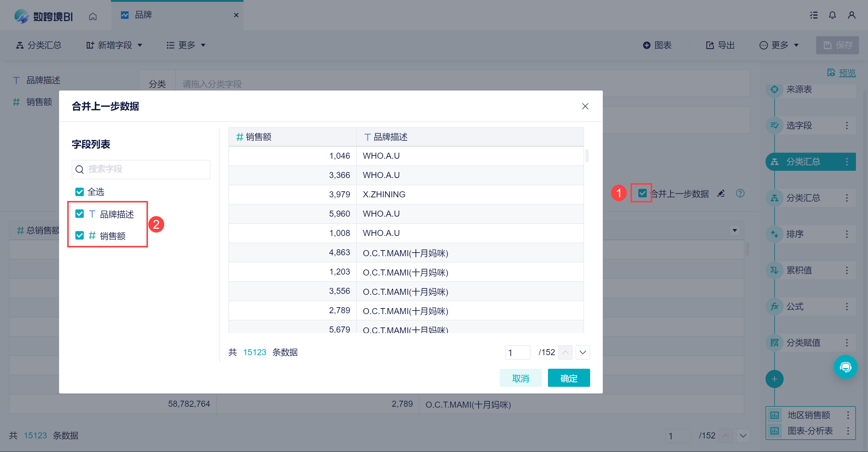Toggle the 销售额 field checkbox
Image resolution: width=868 pixels, height=452 pixels.
pos(80,235)
